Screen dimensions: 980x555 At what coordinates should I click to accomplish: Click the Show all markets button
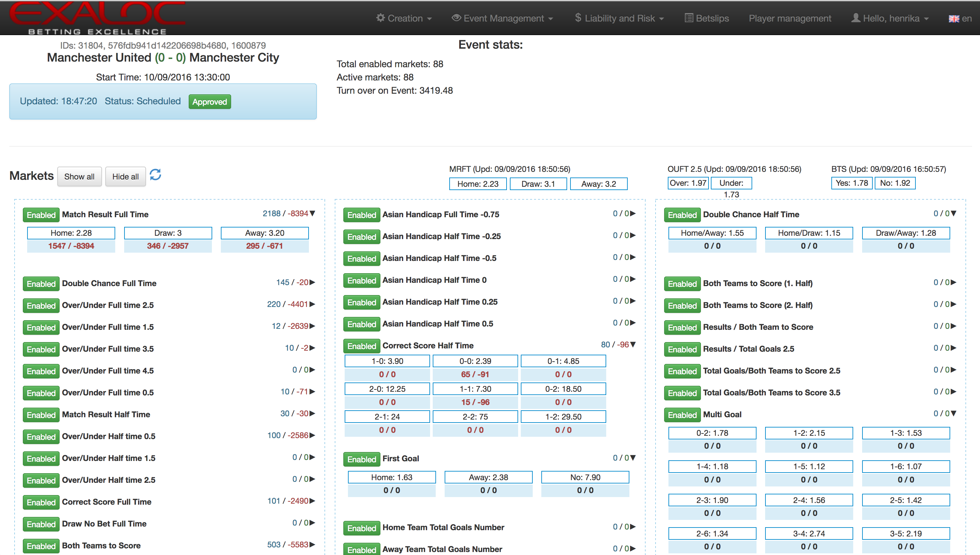tap(78, 177)
